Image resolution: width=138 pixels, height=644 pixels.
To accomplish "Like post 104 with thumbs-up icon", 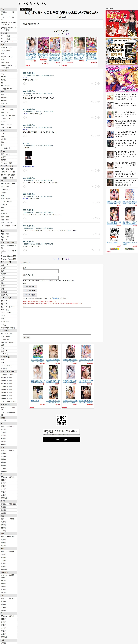I will pos(24,136).
